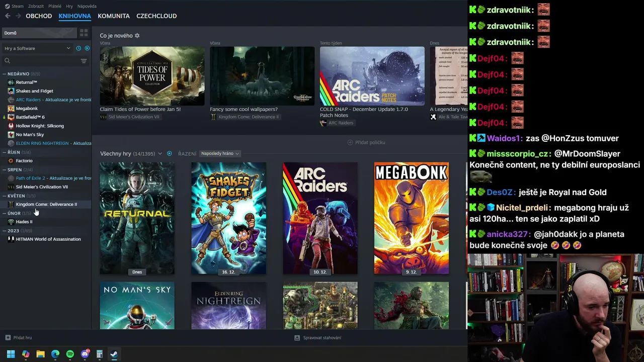This screenshot has height=362, width=644.
Task: Collapse the SRPEN group
Action: pyautogui.click(x=4, y=169)
